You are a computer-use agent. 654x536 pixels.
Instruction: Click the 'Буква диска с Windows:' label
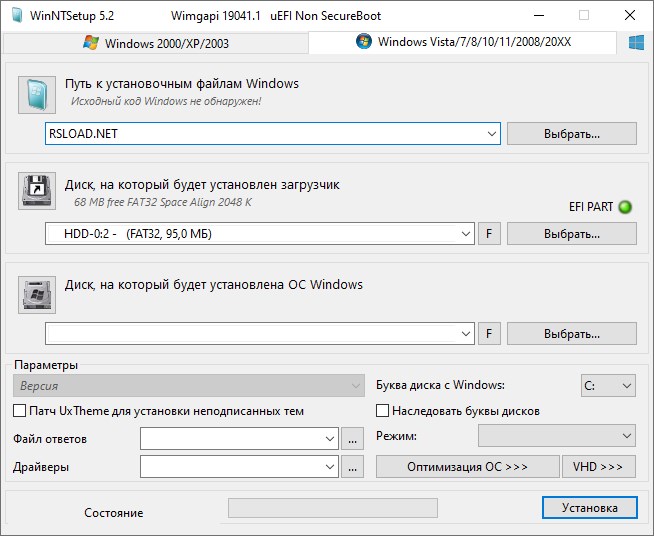[440, 385]
